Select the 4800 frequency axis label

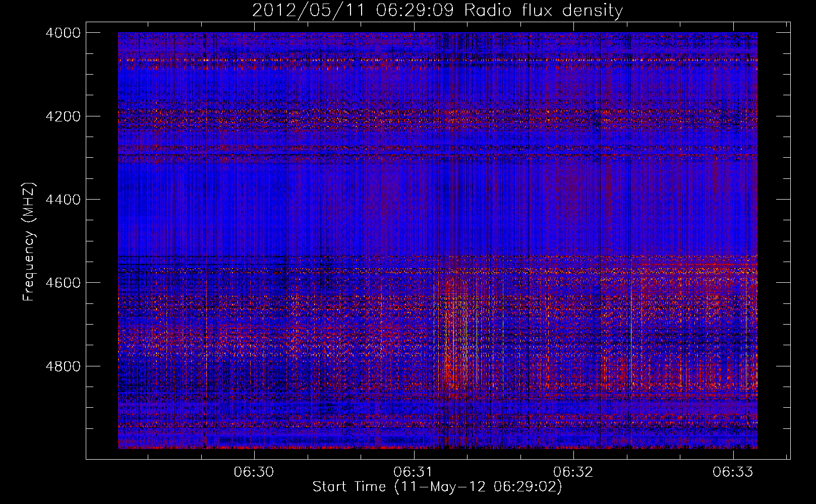[x=63, y=366]
